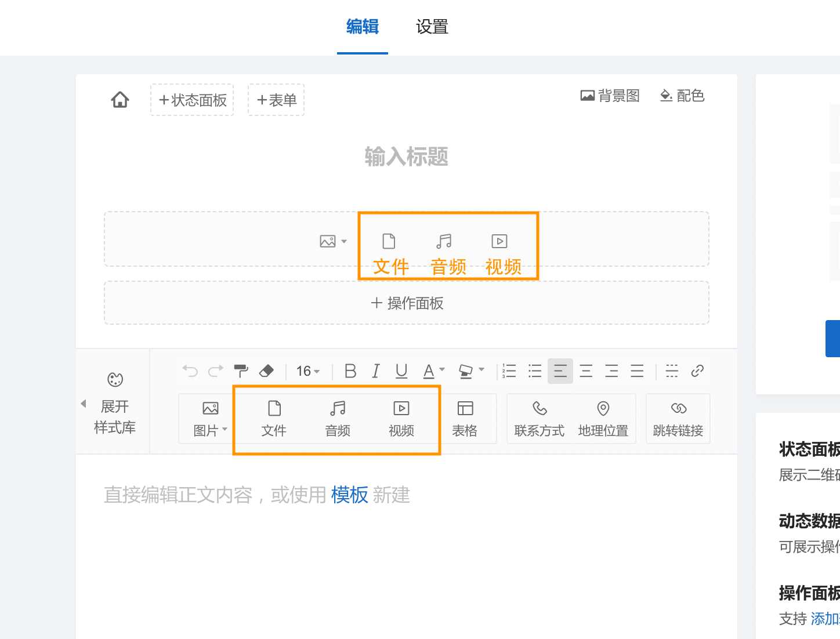The image size is (840, 639).
Task: Click the +状态面板 button
Action: click(192, 100)
